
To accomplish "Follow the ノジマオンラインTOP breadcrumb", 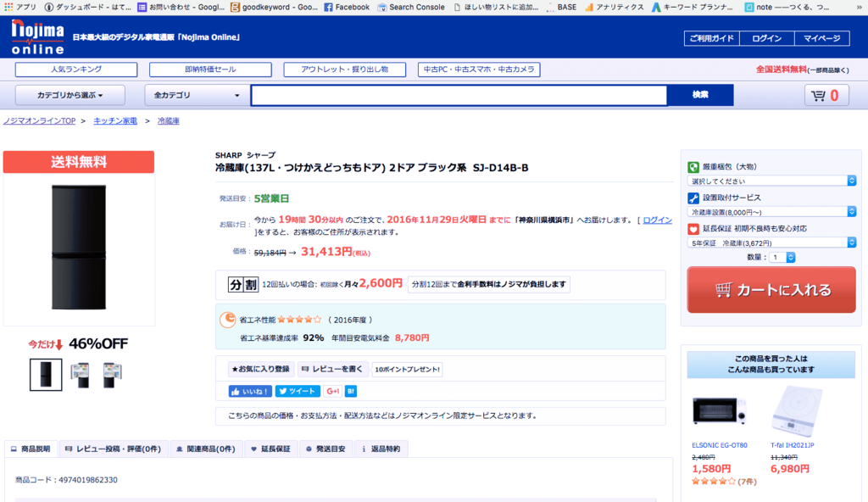I will 39,120.
